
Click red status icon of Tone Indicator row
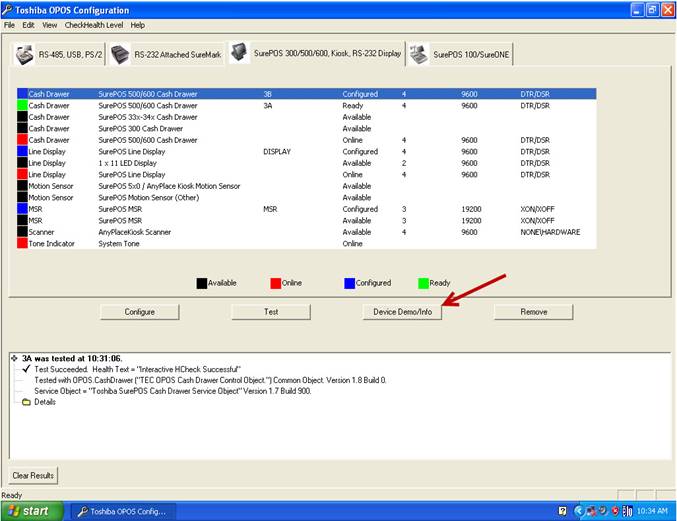[x=22, y=243]
